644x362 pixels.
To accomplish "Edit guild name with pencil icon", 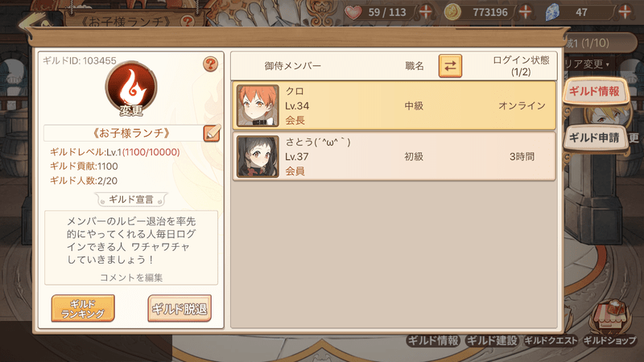I will coord(212,133).
